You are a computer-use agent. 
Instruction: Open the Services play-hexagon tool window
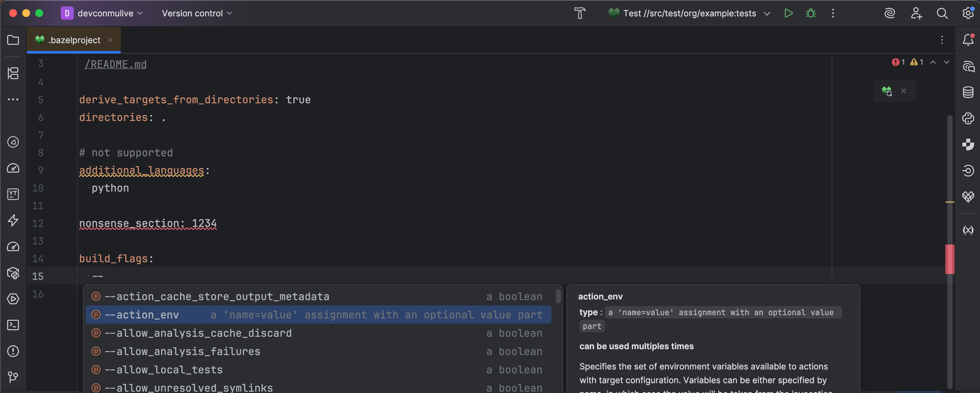tap(13, 299)
